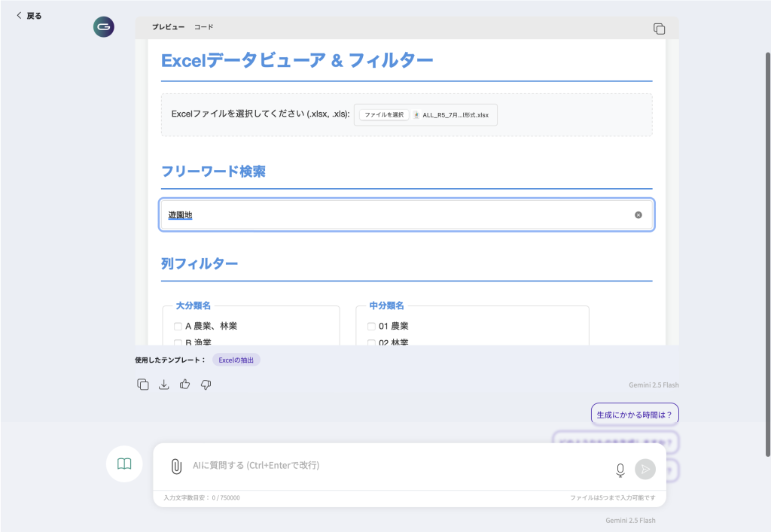
Task: Clear the 遊園地 search field
Action: pyautogui.click(x=638, y=215)
